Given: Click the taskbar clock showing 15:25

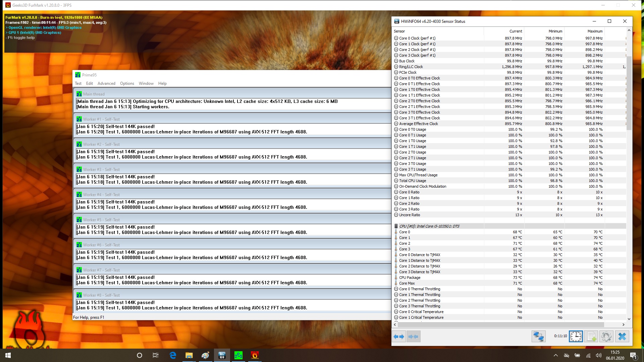Looking at the screenshot, I should coord(615,355).
